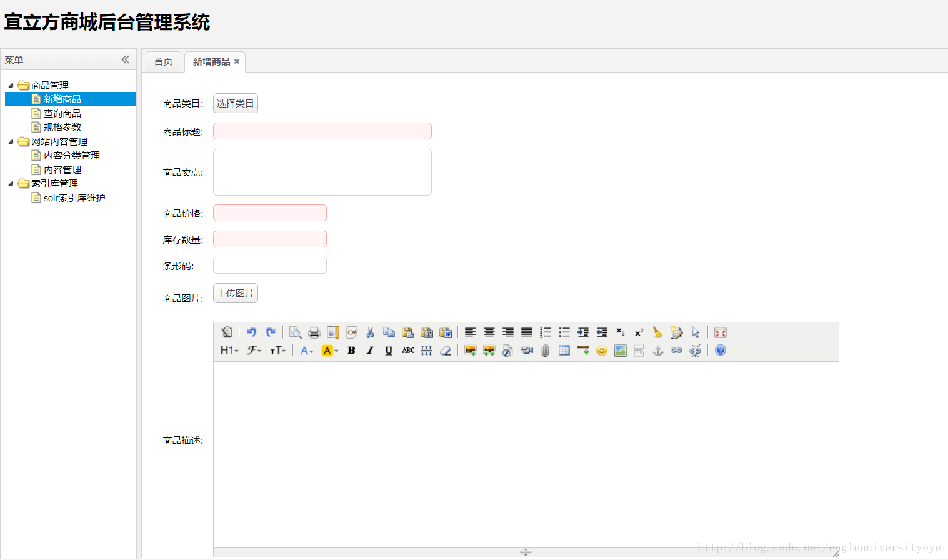Screen dimensions: 948x560
Task: Collapse the 商品管理 tree folder
Action: tap(11, 85)
